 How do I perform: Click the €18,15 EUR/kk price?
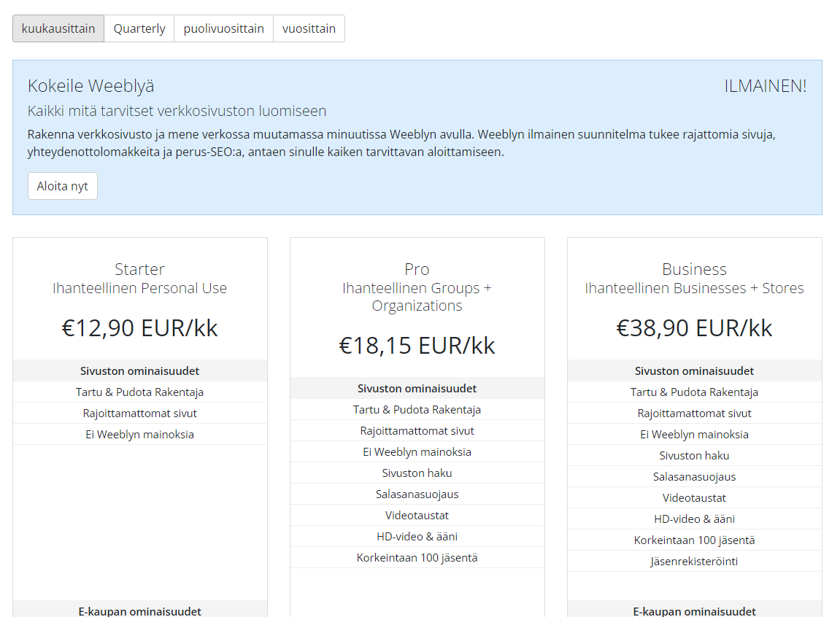[x=417, y=346]
